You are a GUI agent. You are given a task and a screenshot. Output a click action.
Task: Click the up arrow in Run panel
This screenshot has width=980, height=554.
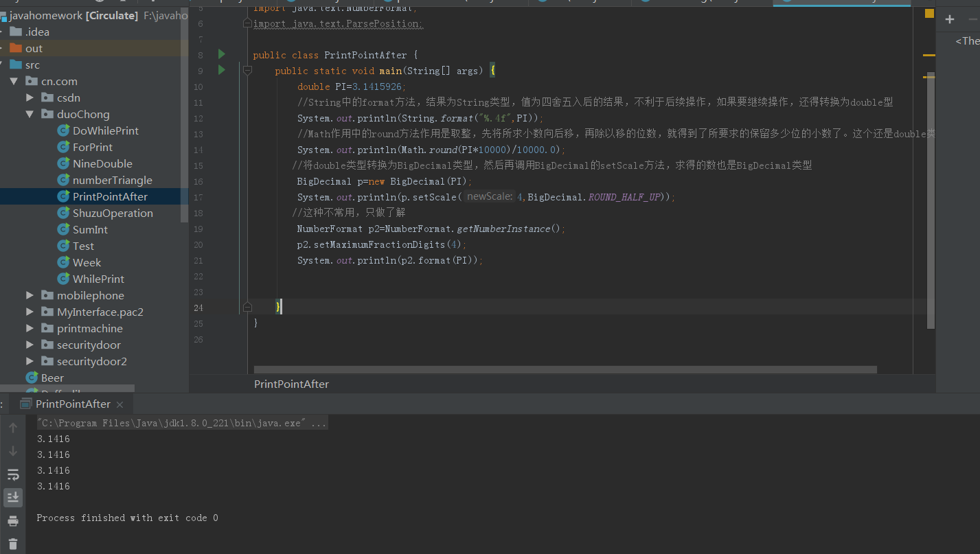coord(13,428)
